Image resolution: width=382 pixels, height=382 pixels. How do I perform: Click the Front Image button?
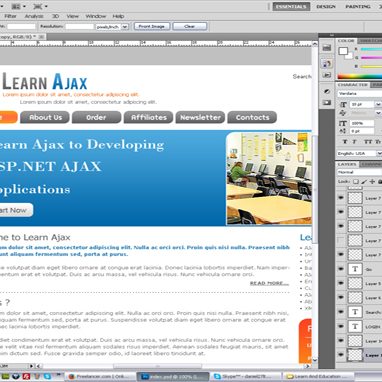click(152, 26)
